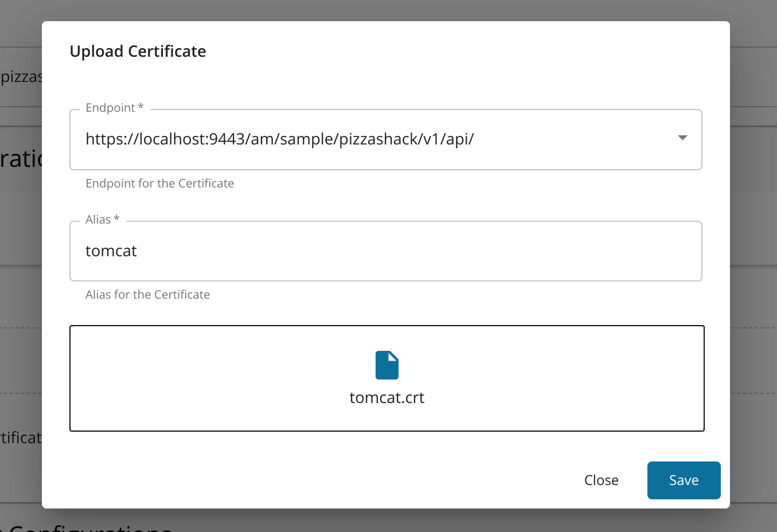The image size is (777, 532).
Task: Click the tomcat.crt filename label
Action: point(387,397)
